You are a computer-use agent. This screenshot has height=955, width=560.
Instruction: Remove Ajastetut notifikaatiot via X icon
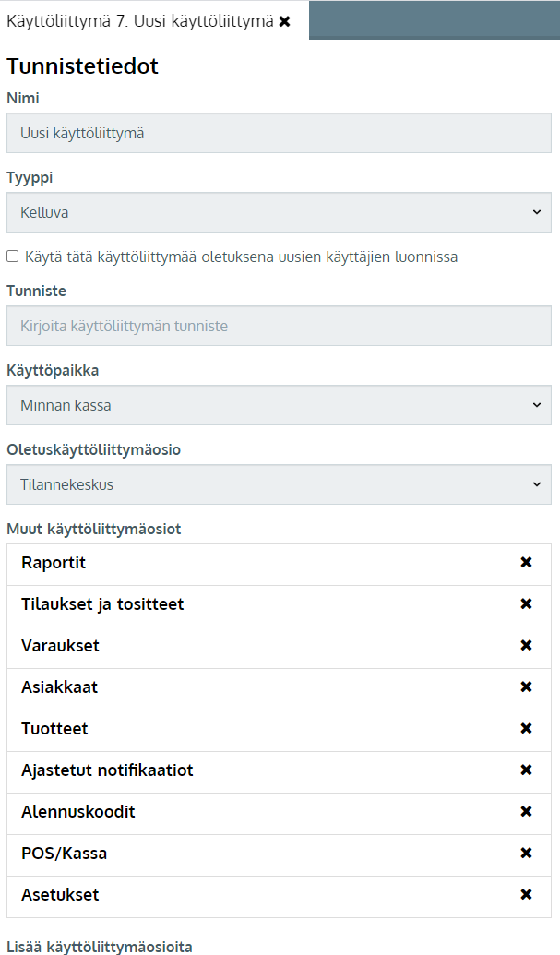(x=526, y=770)
